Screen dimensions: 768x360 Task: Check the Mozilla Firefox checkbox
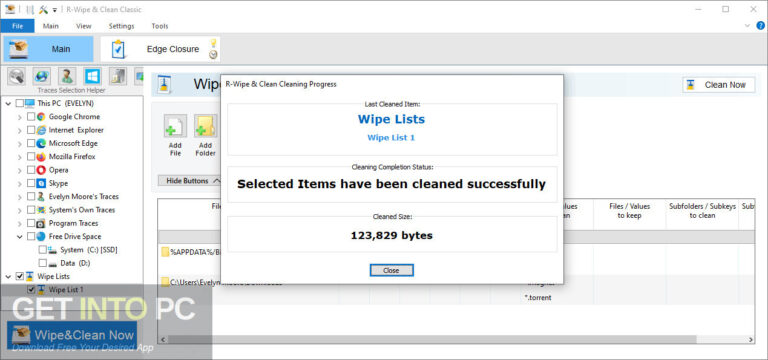[31, 157]
